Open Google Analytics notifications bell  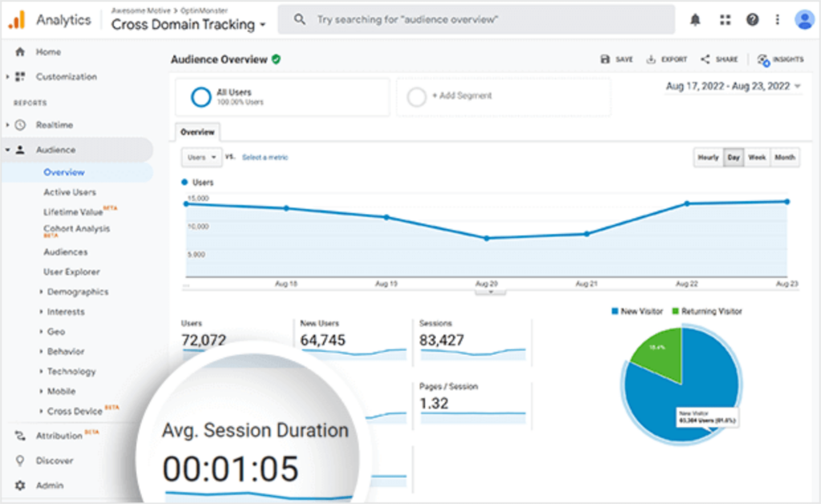point(694,18)
